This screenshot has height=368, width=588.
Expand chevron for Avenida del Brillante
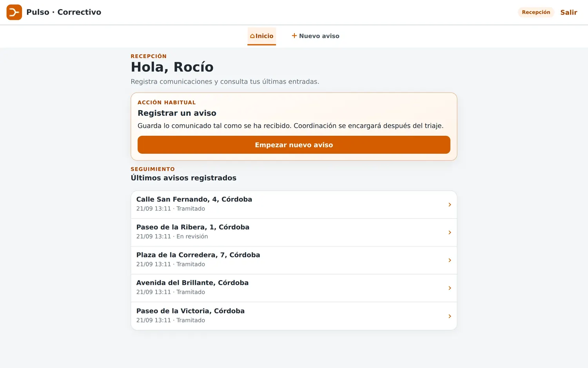point(450,288)
